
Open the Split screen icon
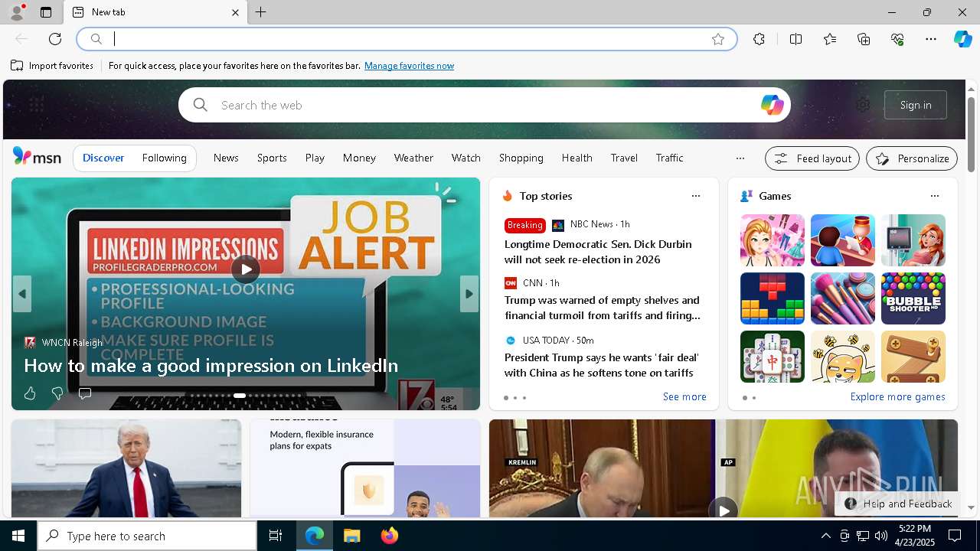point(796,39)
